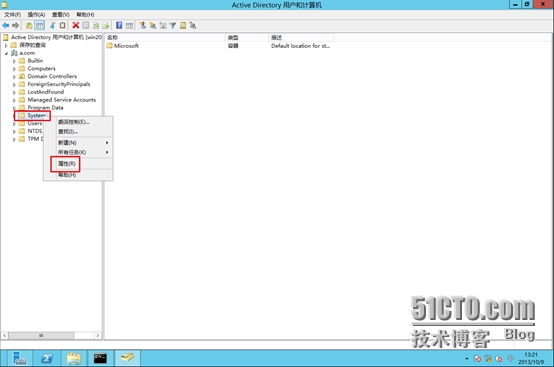Expand the Computers folder arrow
554x367 pixels.
point(14,69)
